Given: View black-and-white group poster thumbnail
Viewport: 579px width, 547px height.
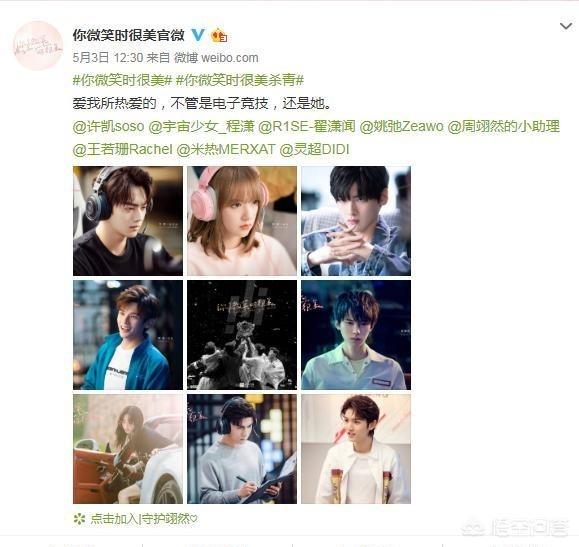Looking at the screenshot, I should pyautogui.click(x=242, y=335).
